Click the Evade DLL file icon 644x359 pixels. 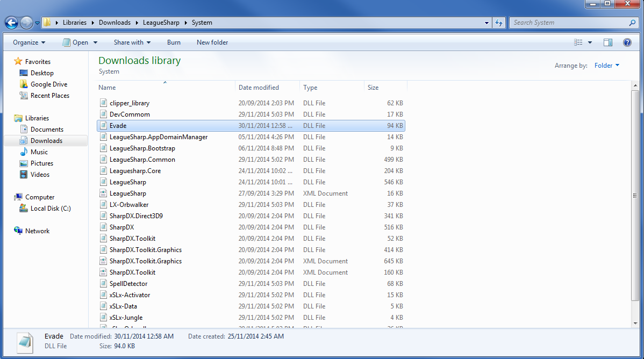coord(104,125)
